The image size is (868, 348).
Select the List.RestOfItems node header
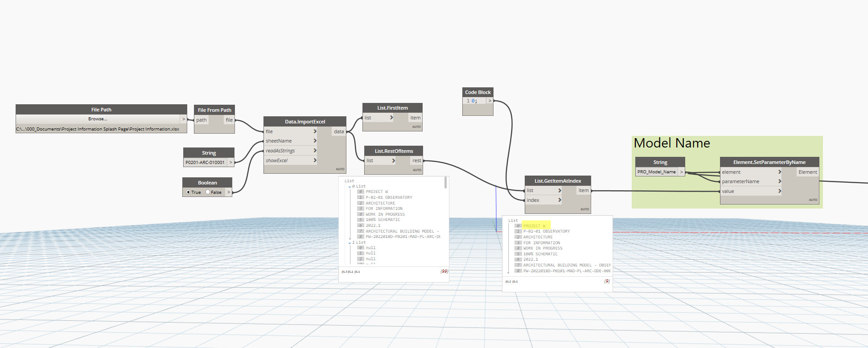tap(394, 151)
